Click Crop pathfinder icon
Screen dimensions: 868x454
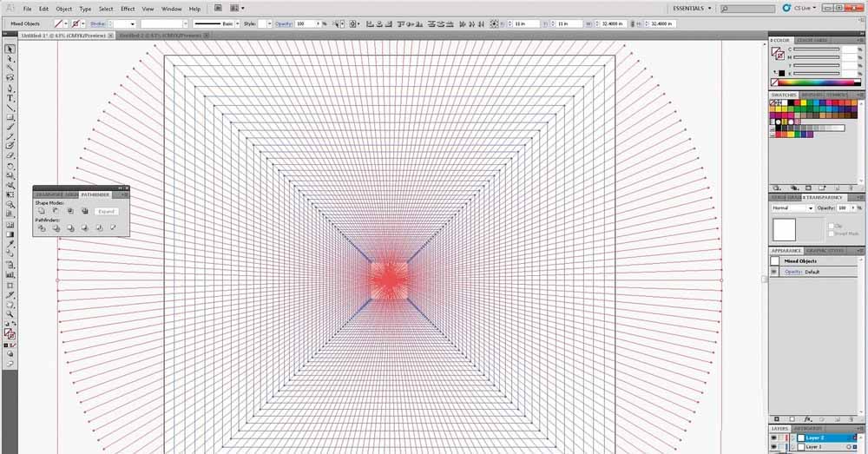pos(85,227)
